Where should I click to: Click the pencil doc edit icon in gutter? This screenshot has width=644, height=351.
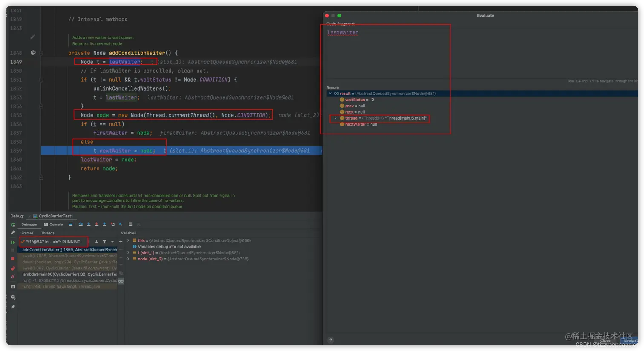33,37
